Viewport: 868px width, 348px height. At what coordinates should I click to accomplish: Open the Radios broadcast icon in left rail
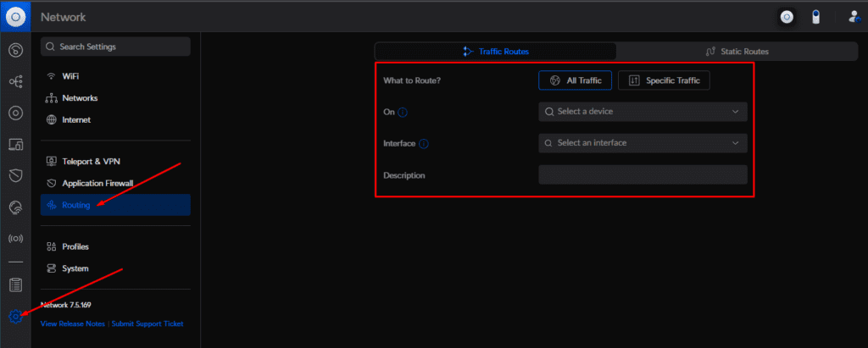coord(15,239)
